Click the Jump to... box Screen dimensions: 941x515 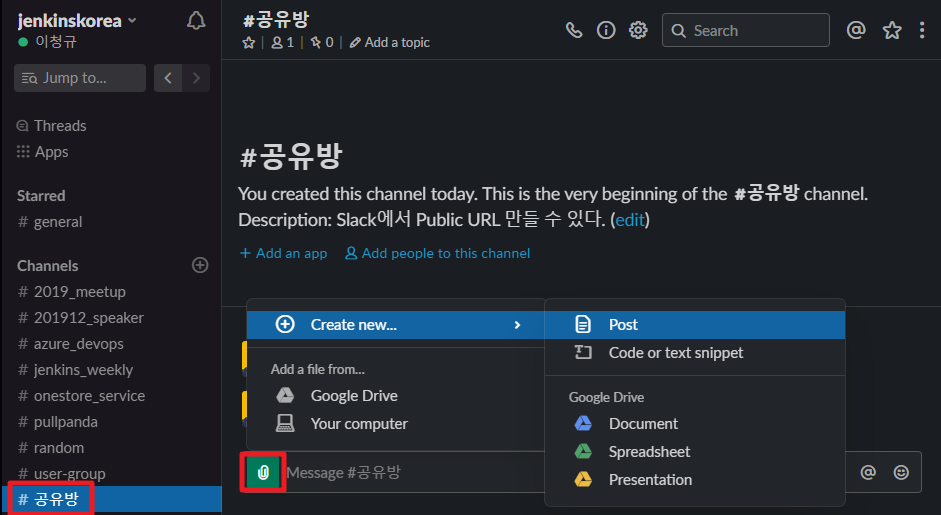click(80, 78)
